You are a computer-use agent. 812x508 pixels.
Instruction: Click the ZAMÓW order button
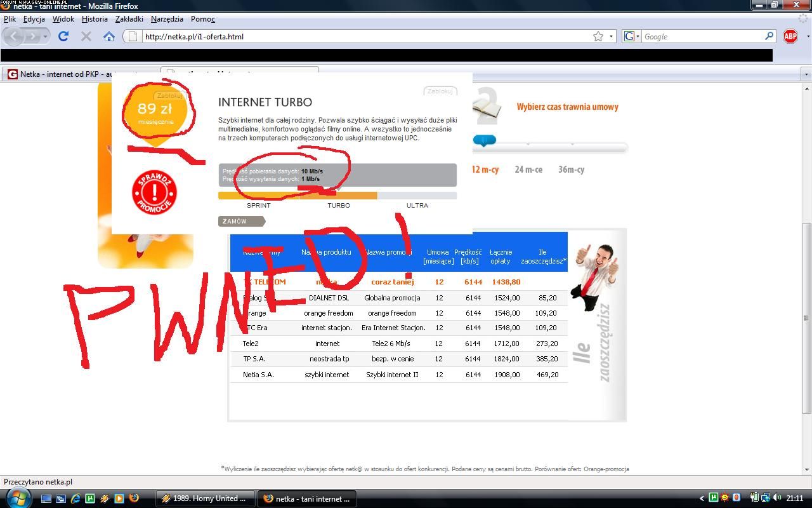(x=241, y=221)
